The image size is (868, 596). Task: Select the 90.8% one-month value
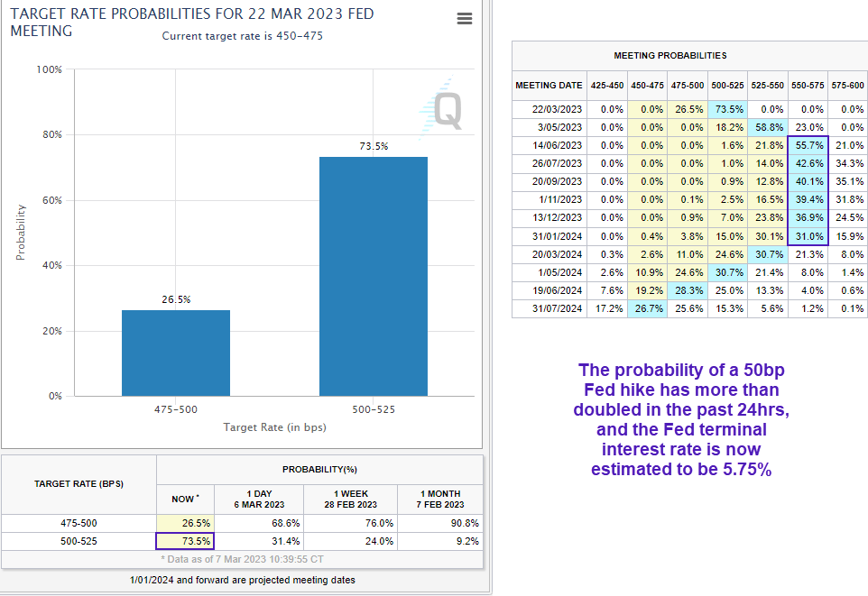(440, 524)
